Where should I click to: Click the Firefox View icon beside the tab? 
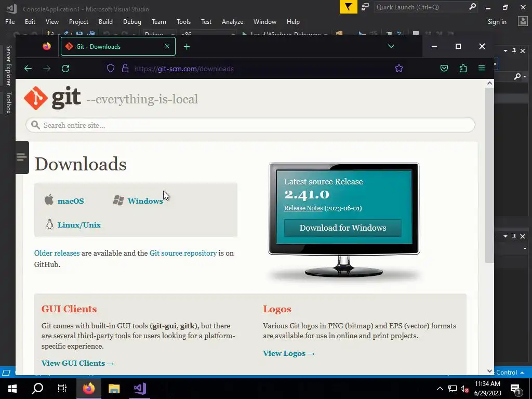click(47, 46)
